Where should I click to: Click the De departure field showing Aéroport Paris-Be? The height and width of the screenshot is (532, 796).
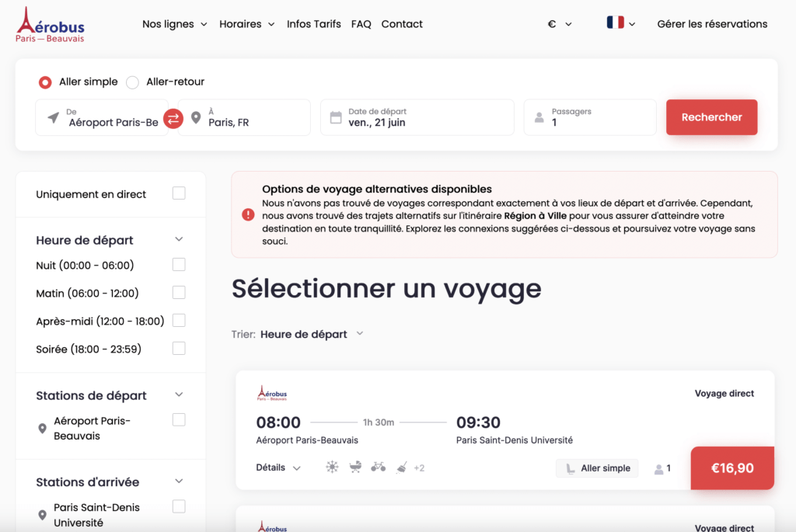coord(102,117)
